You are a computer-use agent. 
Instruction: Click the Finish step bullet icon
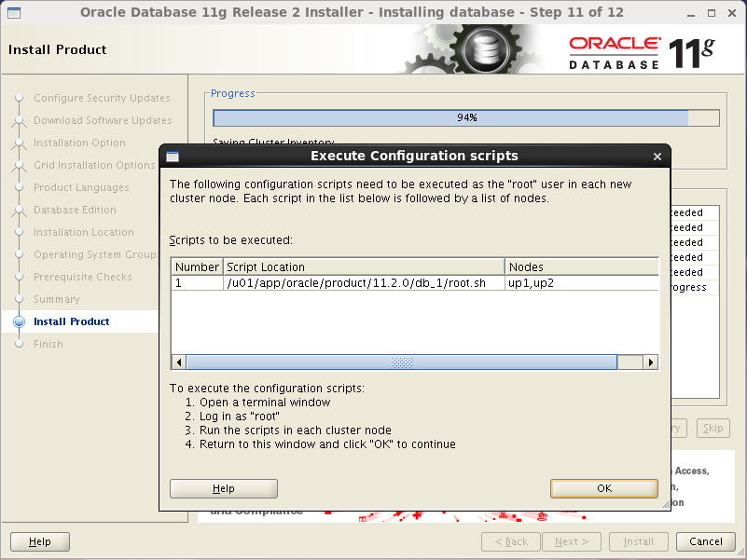click(x=19, y=344)
